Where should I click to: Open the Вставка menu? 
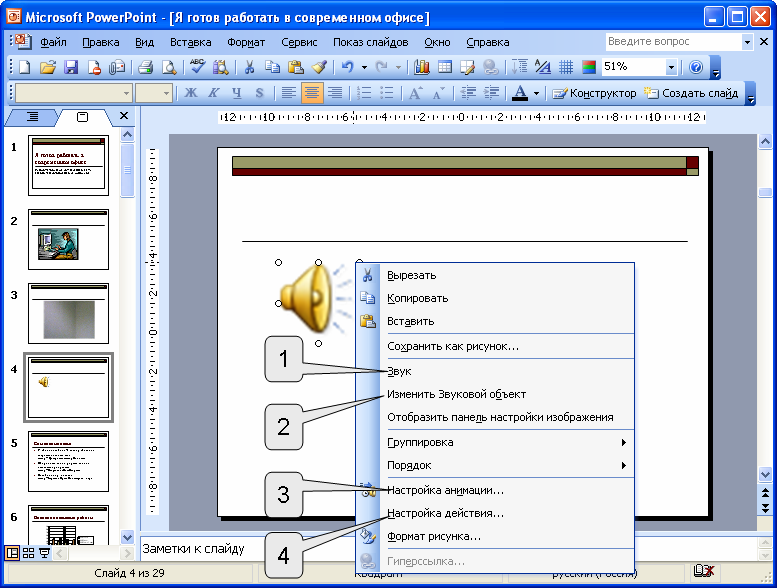tap(191, 42)
